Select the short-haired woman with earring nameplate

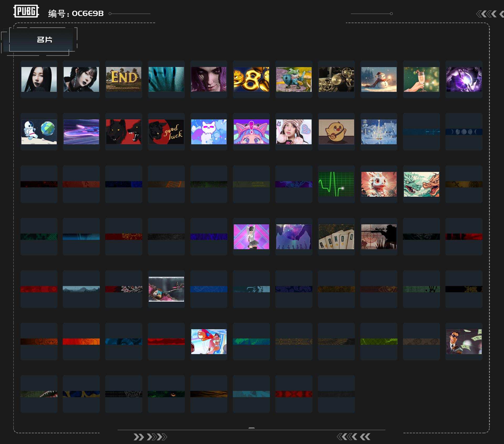[81, 79]
